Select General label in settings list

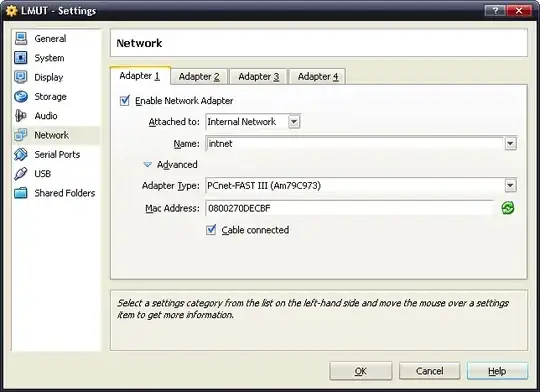click(50, 39)
